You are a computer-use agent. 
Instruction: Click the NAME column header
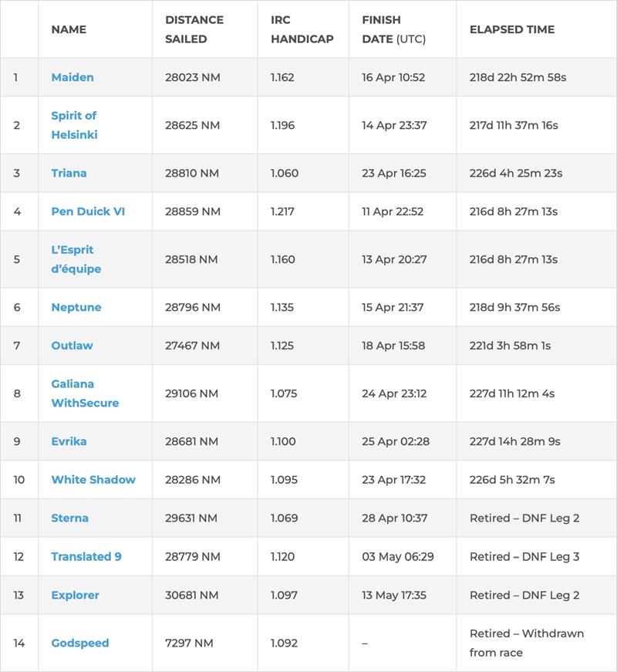point(69,29)
